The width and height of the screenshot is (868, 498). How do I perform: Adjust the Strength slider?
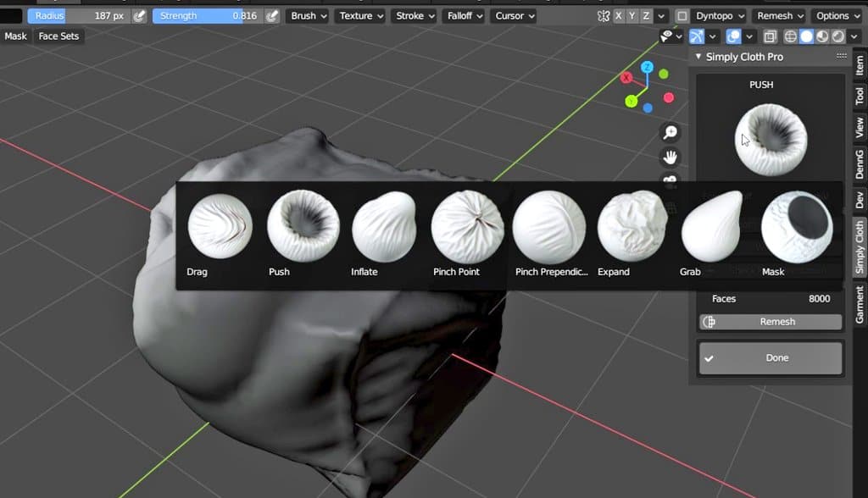click(x=209, y=16)
